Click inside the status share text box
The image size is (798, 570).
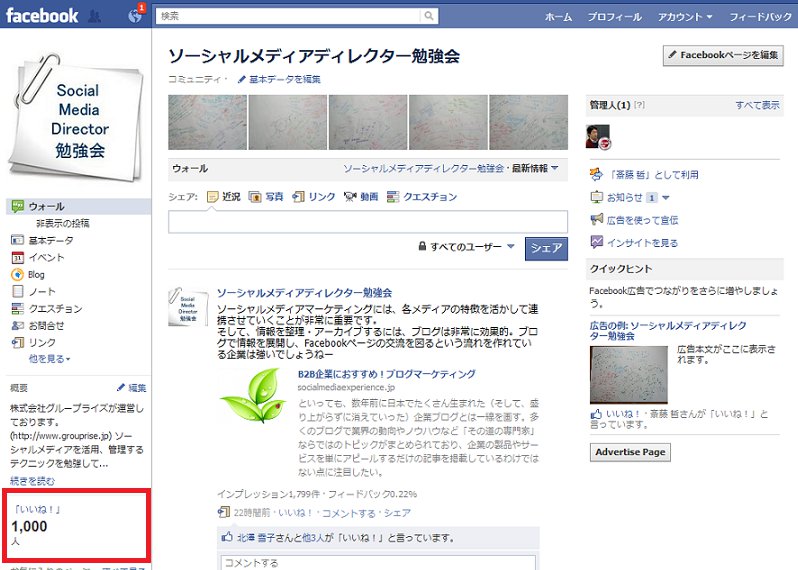(x=368, y=222)
